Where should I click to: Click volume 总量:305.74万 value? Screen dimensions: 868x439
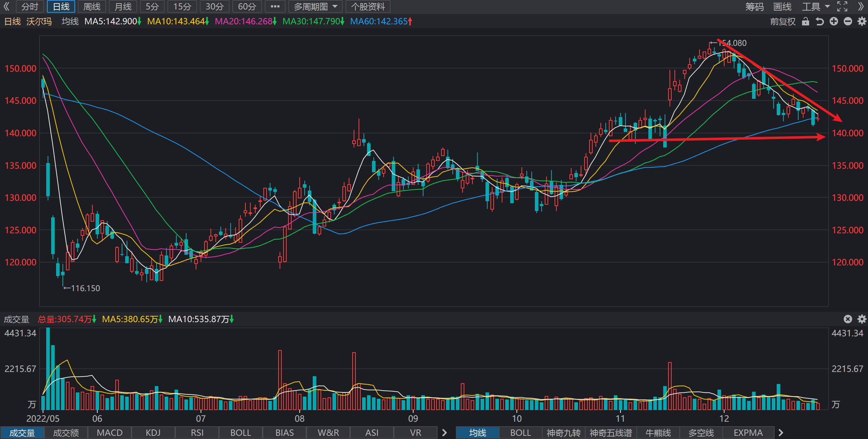[x=67, y=319]
